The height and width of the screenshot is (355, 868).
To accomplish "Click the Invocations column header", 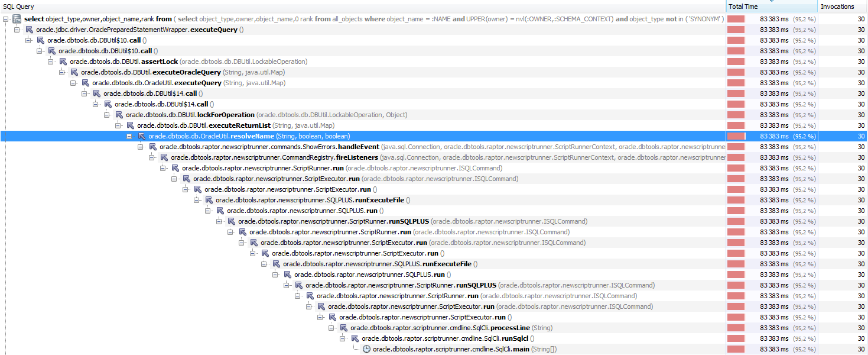I will 842,7.
